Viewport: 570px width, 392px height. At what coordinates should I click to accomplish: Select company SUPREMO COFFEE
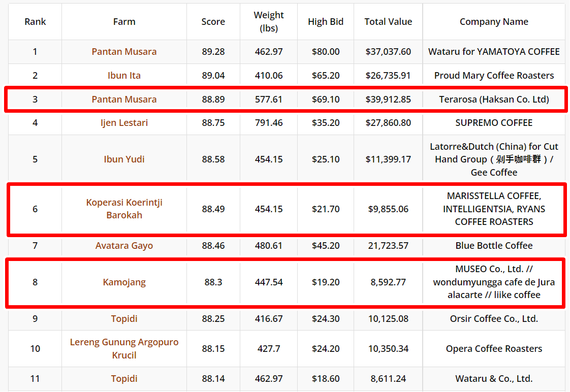coord(494,123)
